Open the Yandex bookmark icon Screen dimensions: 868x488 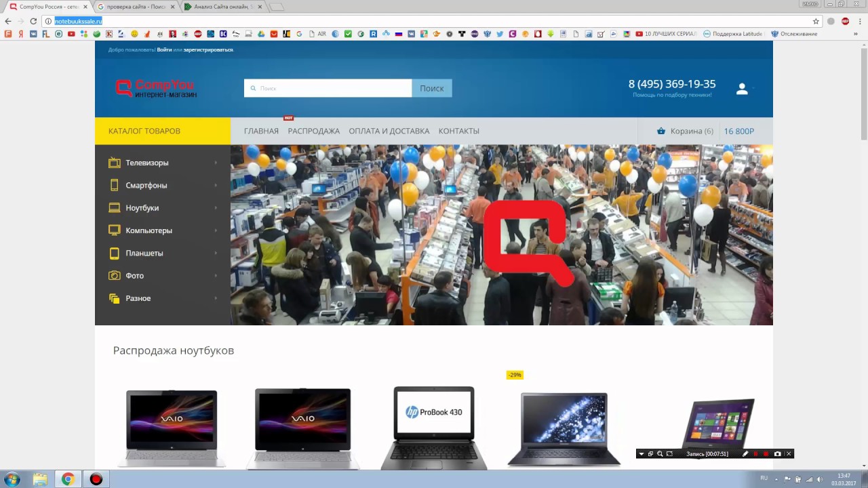(x=21, y=34)
